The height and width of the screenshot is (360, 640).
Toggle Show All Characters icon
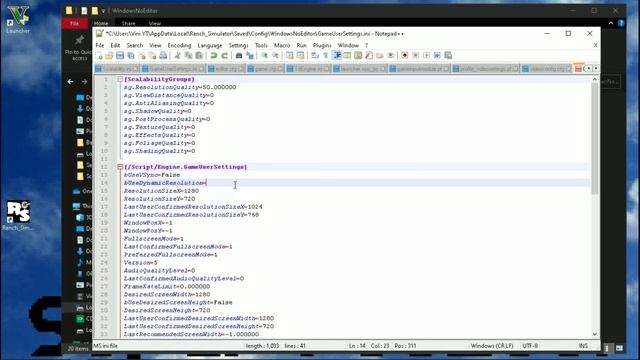326,56
